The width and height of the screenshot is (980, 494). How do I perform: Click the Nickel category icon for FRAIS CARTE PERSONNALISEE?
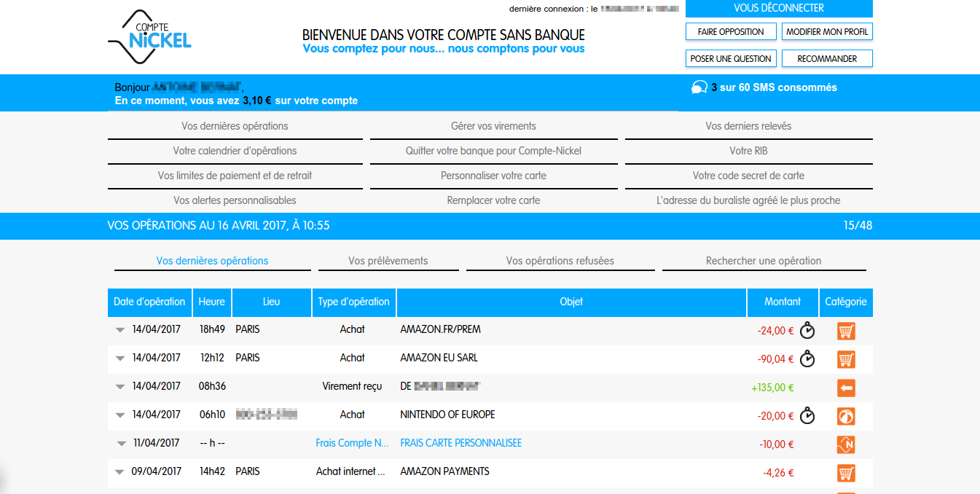coord(846,444)
